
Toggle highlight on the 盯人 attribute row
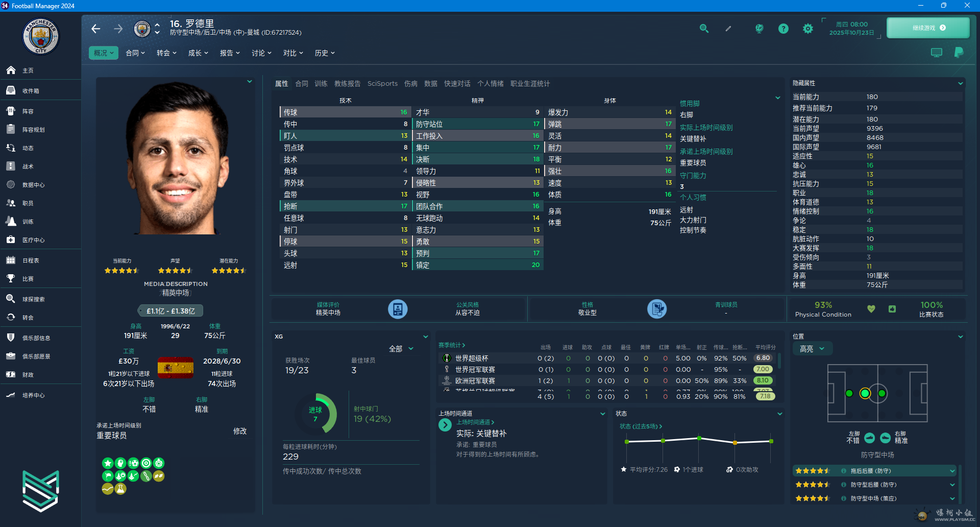pyautogui.click(x=345, y=136)
